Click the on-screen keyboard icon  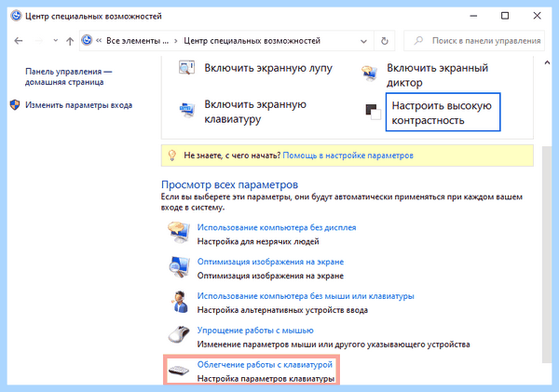(x=187, y=110)
